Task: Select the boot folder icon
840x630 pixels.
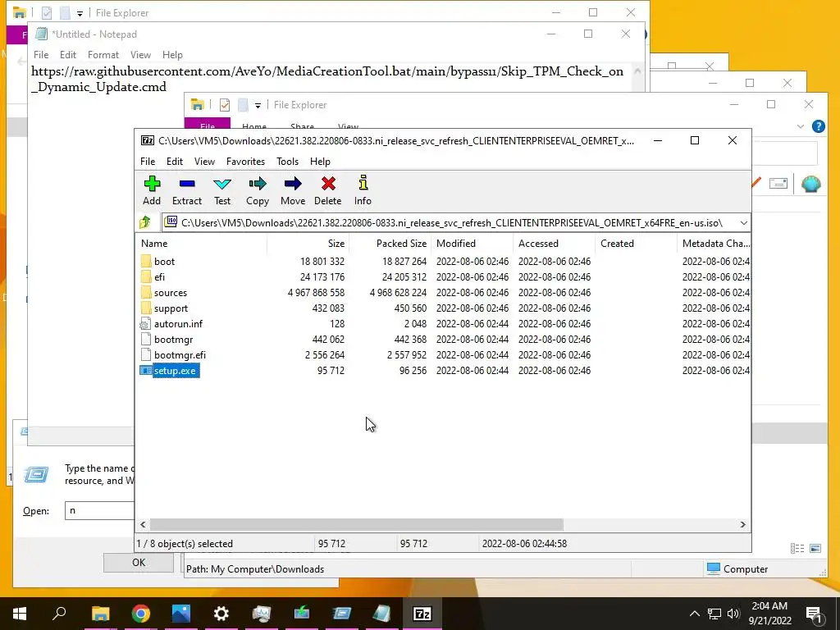Action: [x=146, y=262]
